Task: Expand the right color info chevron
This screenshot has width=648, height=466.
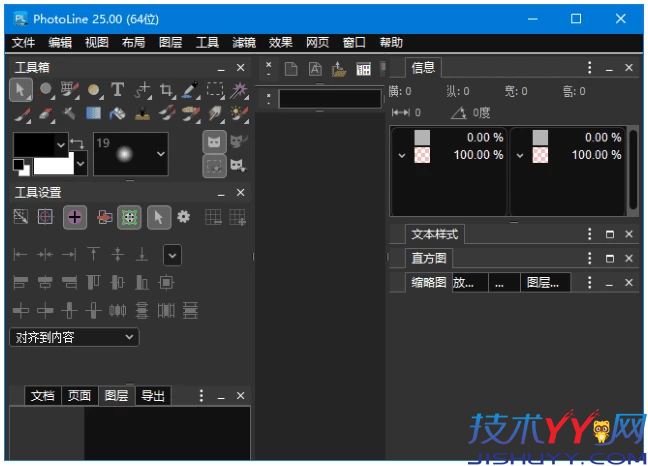Action: [520, 156]
